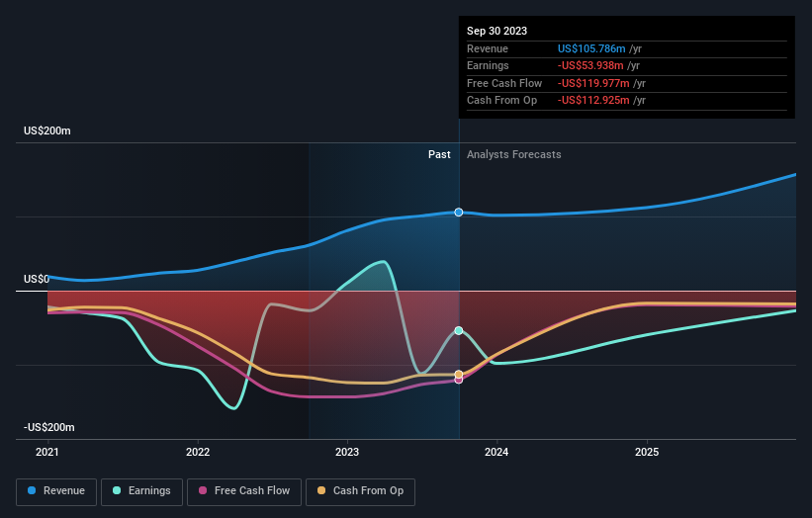Toggle the Free Cash Flow legend series
Viewport: 812px width, 518px height.
[x=244, y=491]
